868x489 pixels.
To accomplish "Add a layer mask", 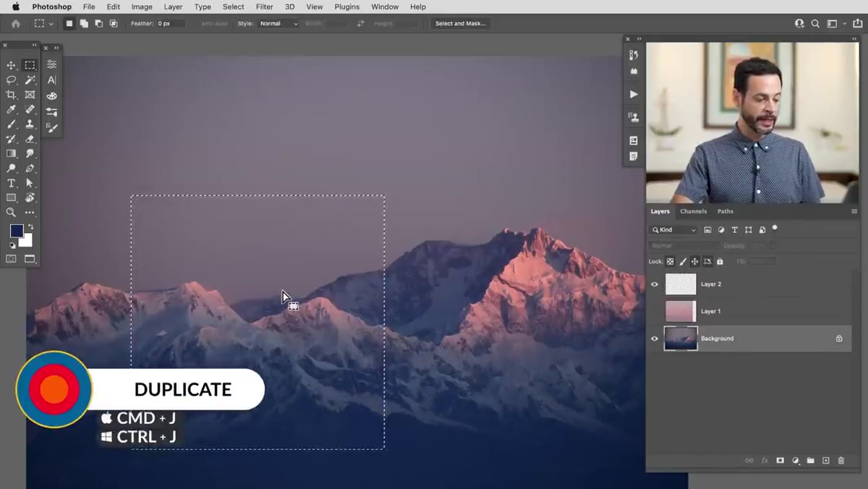I will [x=780, y=461].
